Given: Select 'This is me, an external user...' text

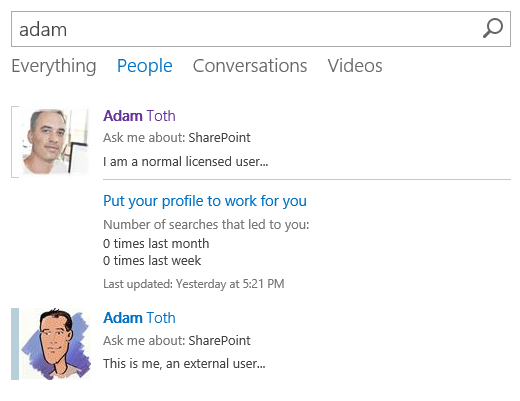Looking at the screenshot, I should (184, 364).
